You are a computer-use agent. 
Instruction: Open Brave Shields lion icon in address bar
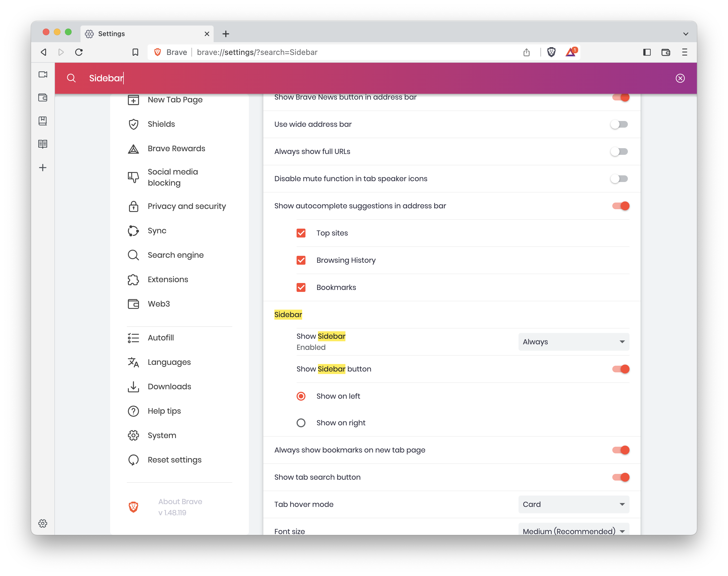tap(551, 52)
